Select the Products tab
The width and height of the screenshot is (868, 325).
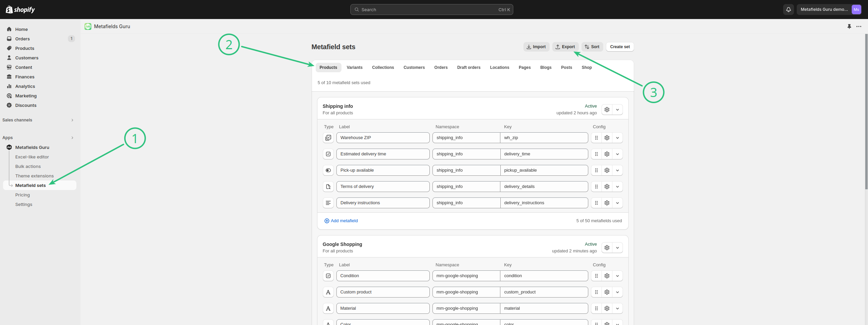click(x=328, y=68)
